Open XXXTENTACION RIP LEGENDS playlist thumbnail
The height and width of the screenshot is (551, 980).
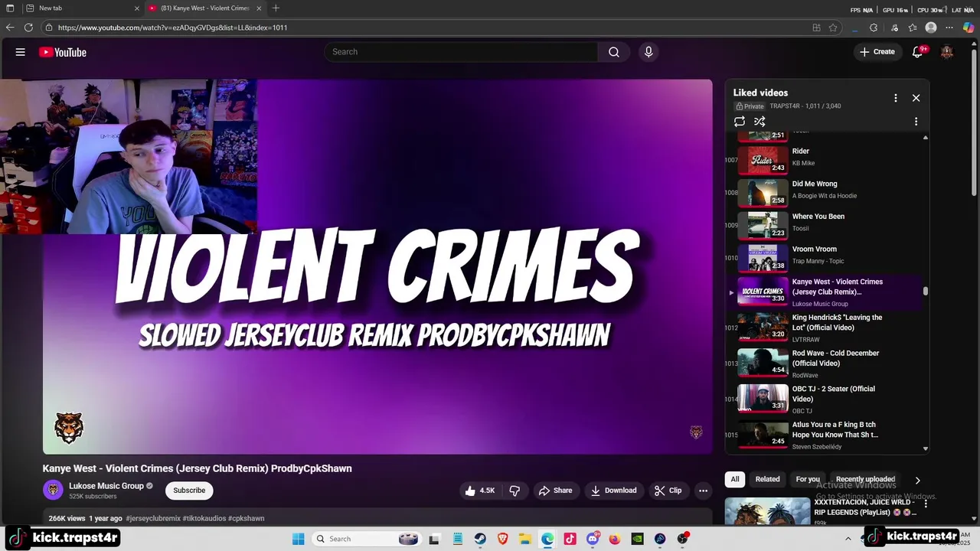[767, 511]
